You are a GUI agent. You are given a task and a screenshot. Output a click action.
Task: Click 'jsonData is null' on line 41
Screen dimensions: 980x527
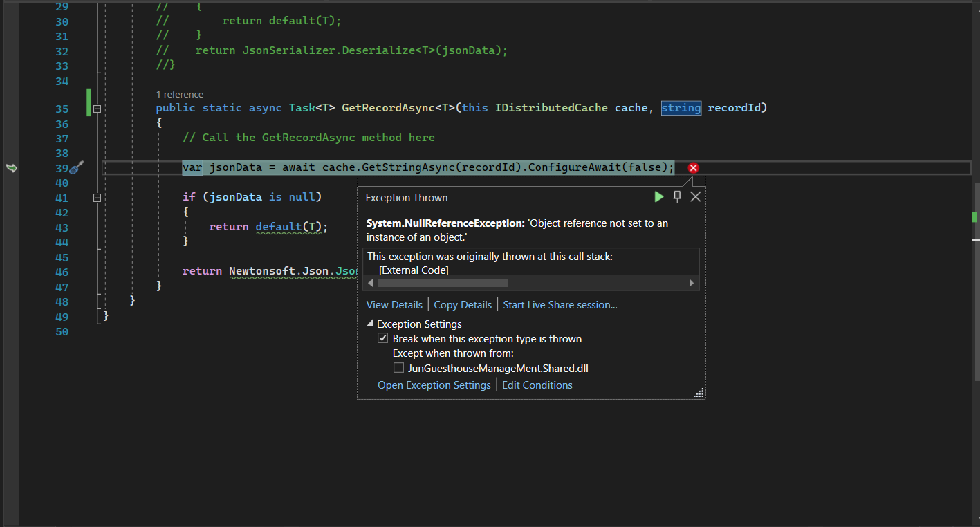pos(262,197)
